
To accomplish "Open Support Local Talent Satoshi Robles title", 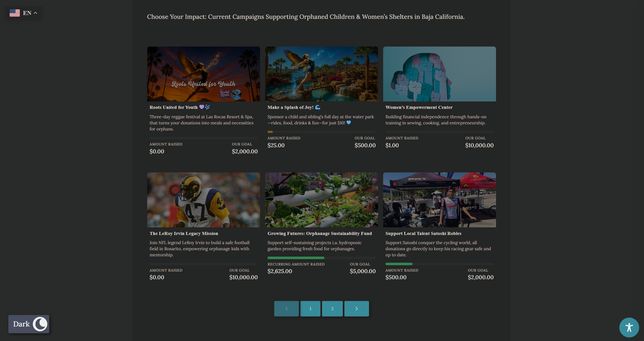I will tap(423, 233).
